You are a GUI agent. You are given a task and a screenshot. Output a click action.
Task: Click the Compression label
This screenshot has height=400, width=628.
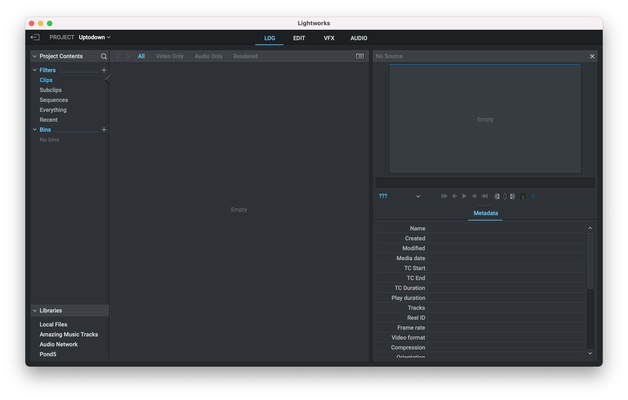(408, 348)
